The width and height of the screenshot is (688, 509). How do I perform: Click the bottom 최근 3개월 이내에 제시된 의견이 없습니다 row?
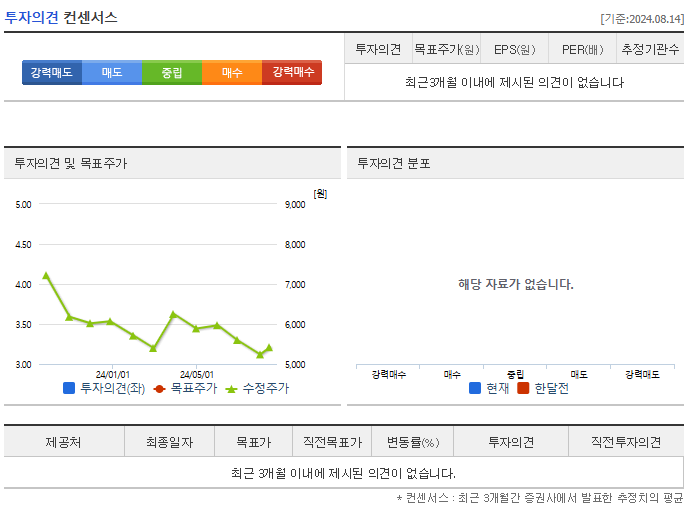click(344, 473)
